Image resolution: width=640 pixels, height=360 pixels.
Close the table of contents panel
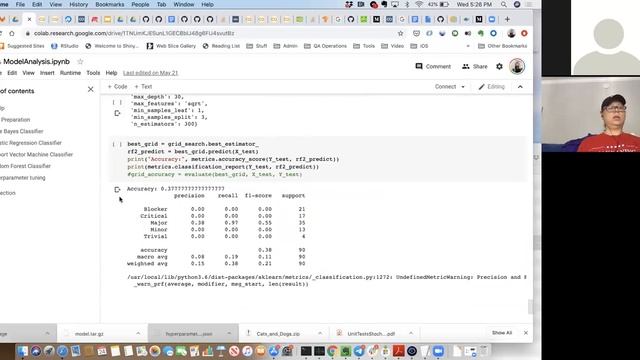(x=91, y=89)
